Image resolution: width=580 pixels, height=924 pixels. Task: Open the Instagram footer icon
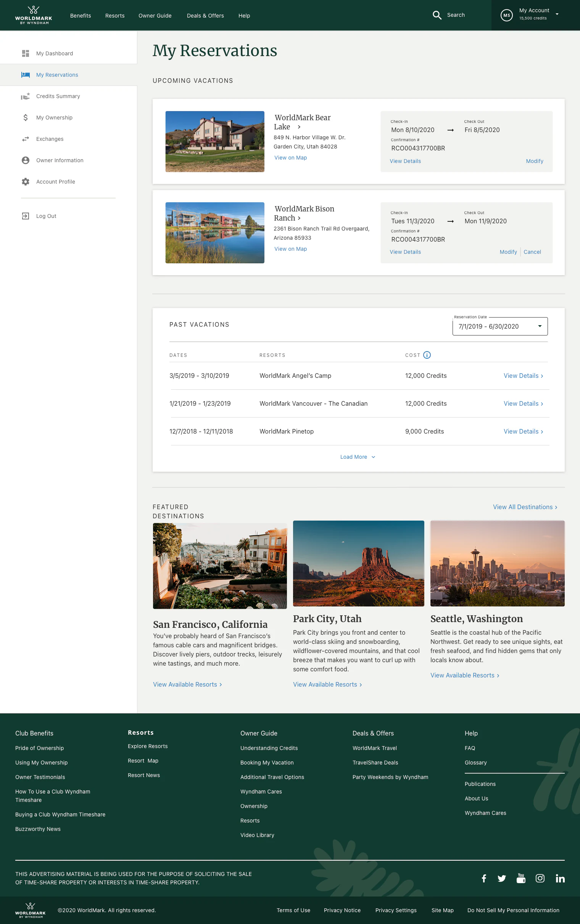[x=540, y=878]
